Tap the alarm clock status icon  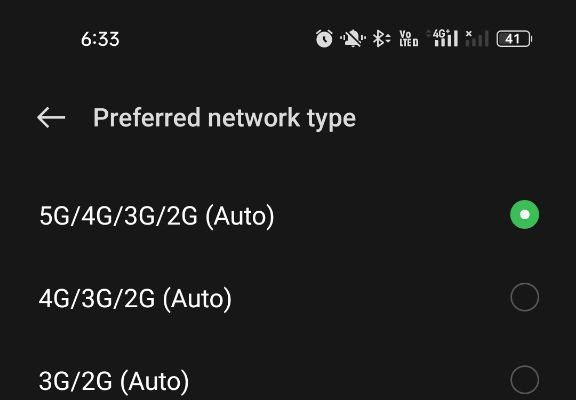[x=324, y=39]
